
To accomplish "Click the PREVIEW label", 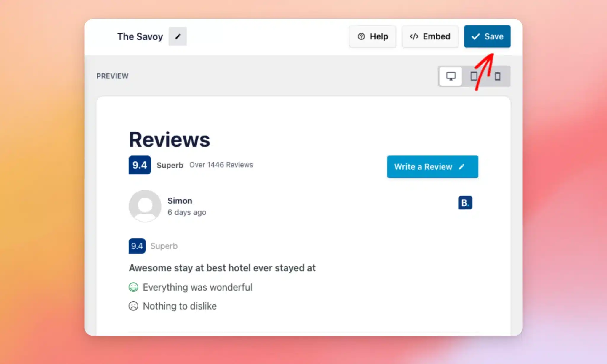I will point(112,76).
